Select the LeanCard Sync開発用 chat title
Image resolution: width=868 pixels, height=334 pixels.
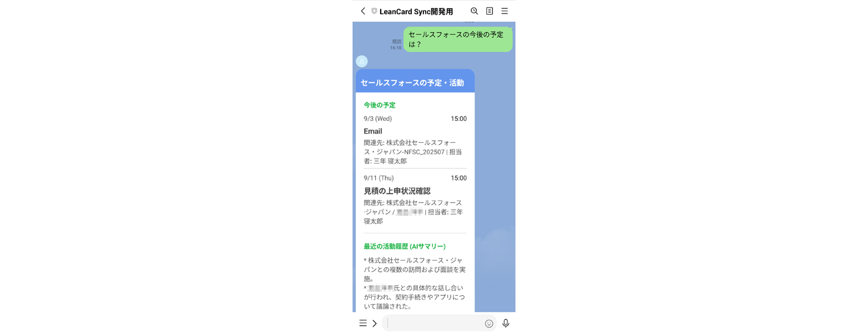click(416, 11)
